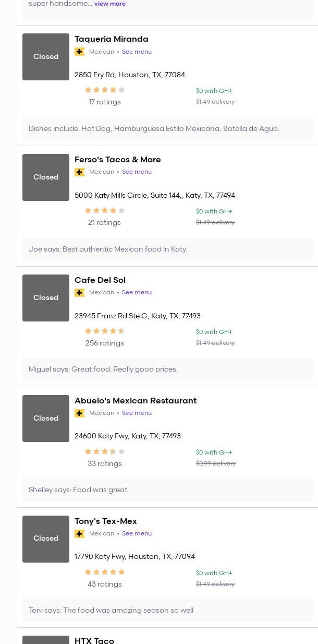Viewport: 318px width, 644px height.
Task: Click the star rating of Cafe Del Sol
Action: coord(104,331)
